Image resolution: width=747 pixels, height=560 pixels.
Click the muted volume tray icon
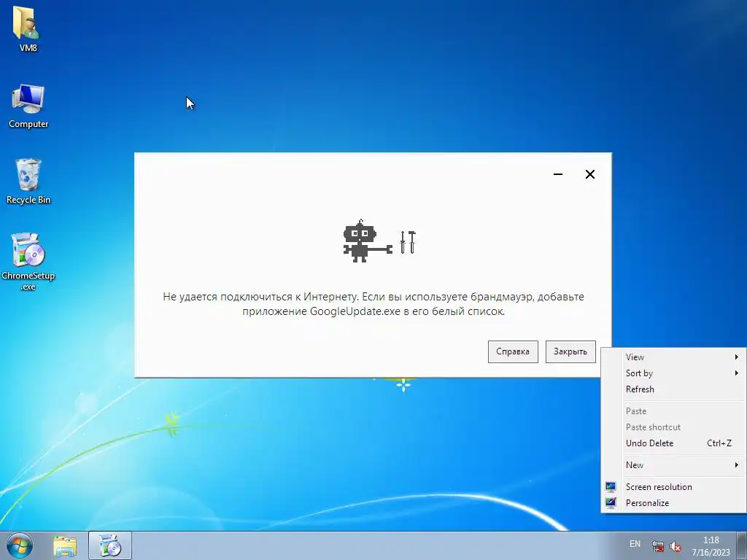coord(675,546)
